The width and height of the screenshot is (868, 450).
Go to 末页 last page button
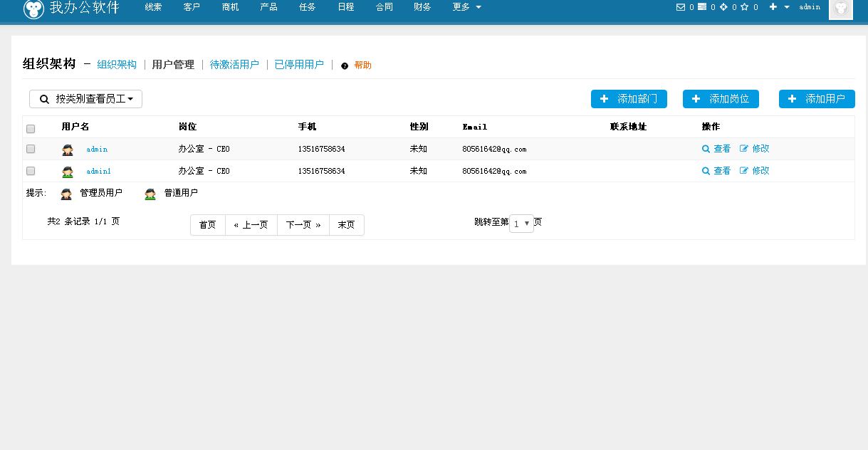pos(347,225)
